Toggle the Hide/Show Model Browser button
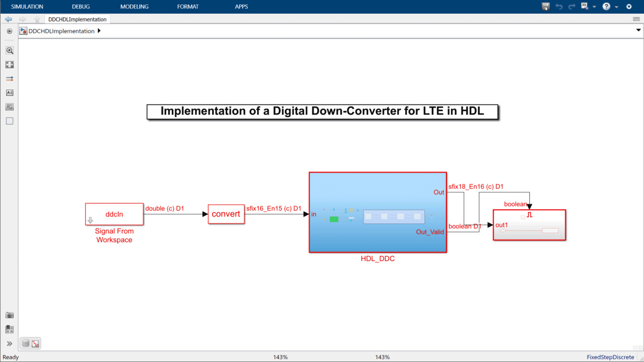The height and width of the screenshot is (362, 644). (9, 31)
